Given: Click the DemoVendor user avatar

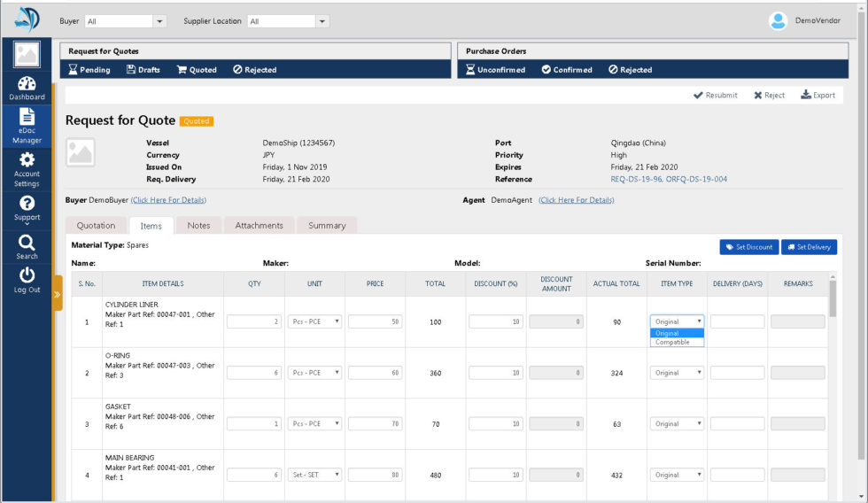Looking at the screenshot, I should coord(779,20).
